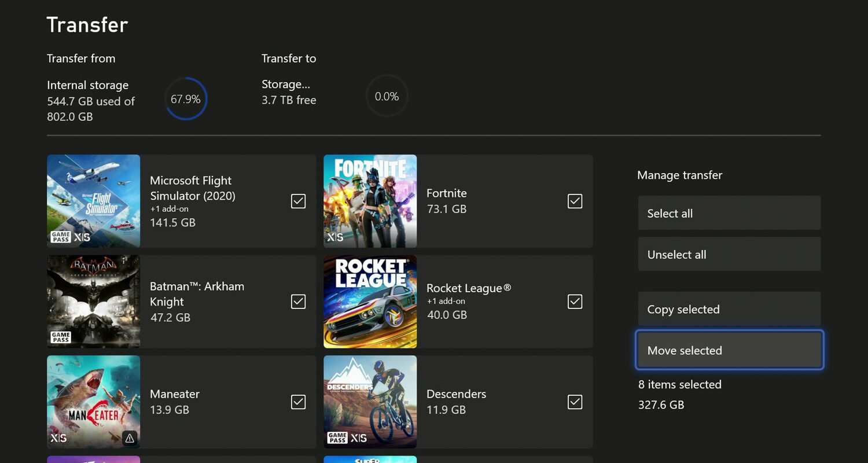Image resolution: width=868 pixels, height=463 pixels.
Task: Click the 40.0 GB size value
Action: (447, 315)
